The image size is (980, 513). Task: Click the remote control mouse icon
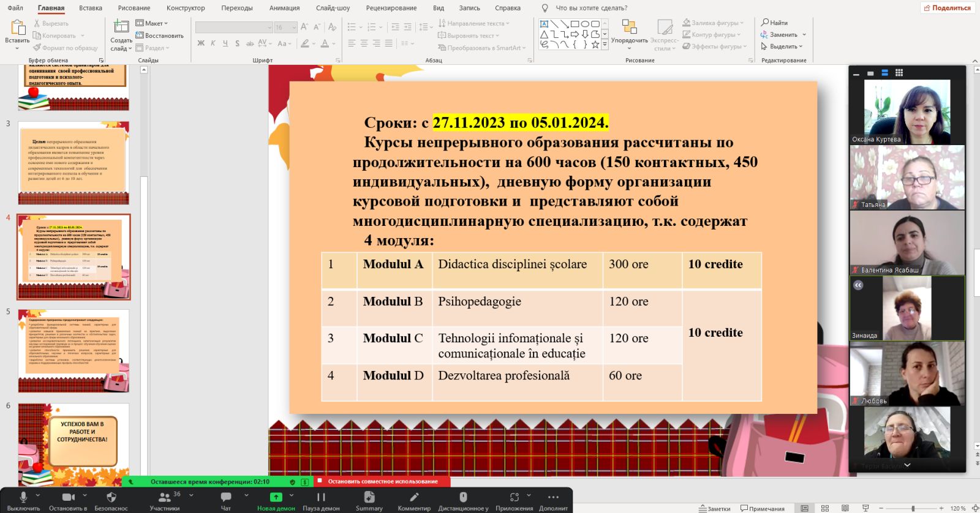(463, 497)
